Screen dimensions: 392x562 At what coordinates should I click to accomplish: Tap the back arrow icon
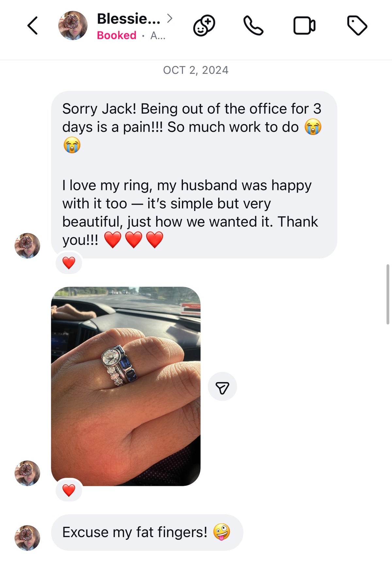(x=32, y=25)
